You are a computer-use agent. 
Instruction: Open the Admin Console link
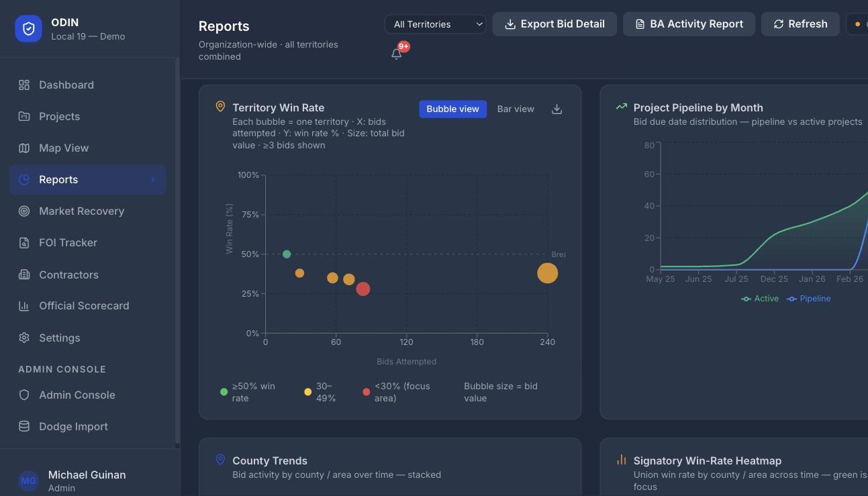click(x=88, y=395)
